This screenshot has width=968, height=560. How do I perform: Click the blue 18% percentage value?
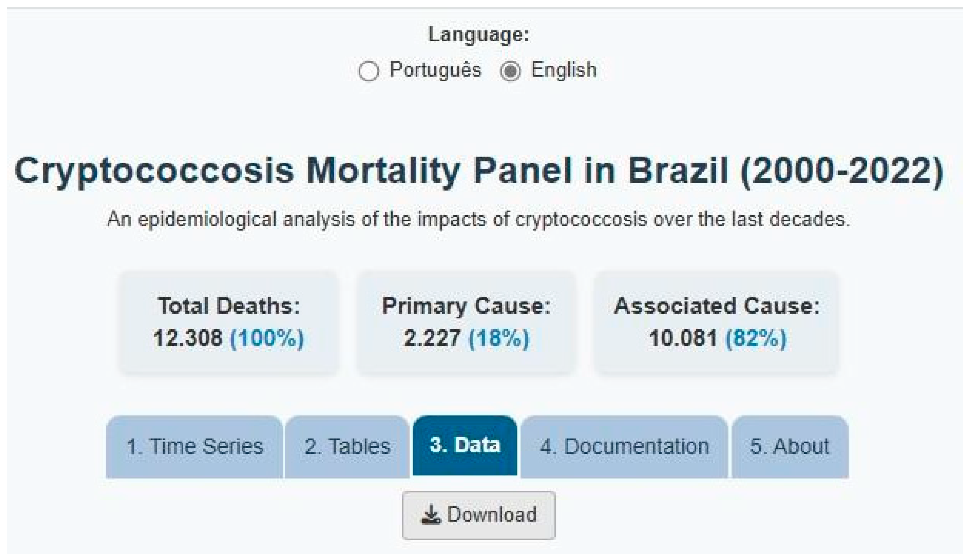coord(499,339)
